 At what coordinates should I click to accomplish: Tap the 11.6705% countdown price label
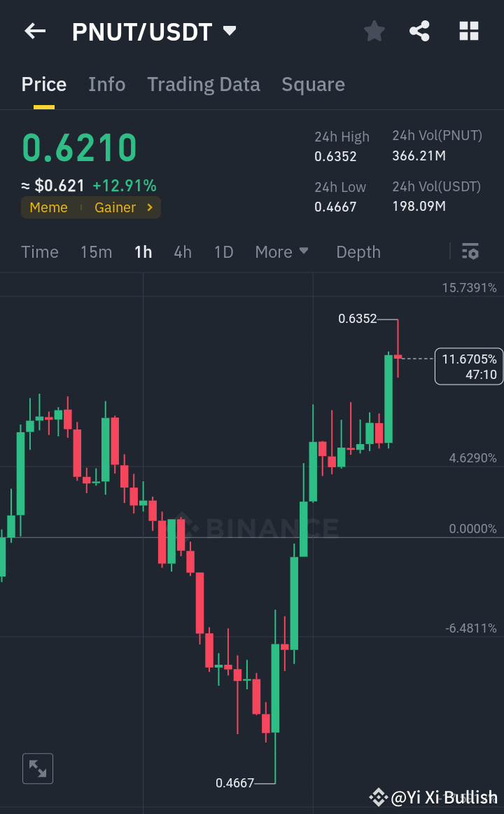click(x=468, y=366)
